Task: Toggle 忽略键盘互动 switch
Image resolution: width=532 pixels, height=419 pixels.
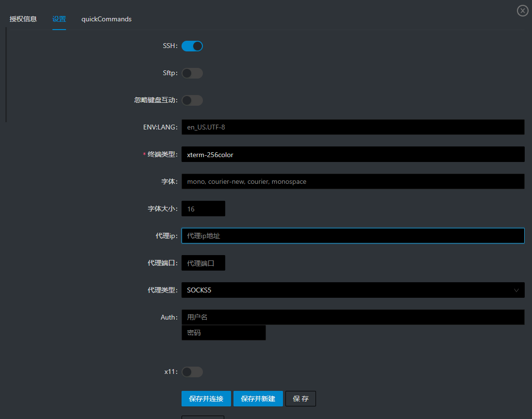Action: click(192, 100)
